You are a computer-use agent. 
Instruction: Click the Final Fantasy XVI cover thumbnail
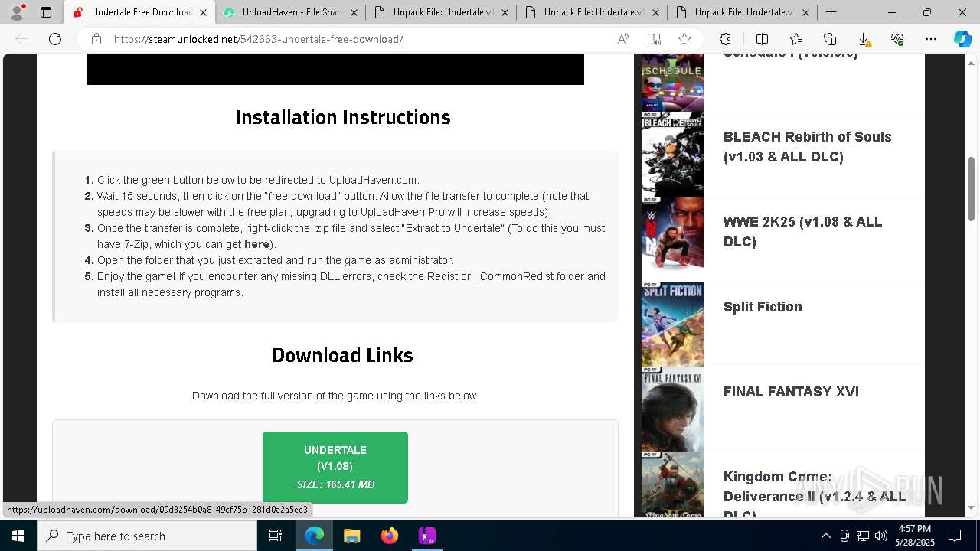point(673,409)
